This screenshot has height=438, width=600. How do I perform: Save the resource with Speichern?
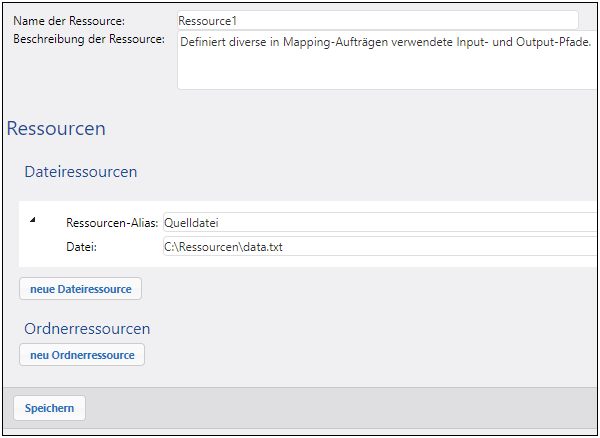click(x=49, y=408)
